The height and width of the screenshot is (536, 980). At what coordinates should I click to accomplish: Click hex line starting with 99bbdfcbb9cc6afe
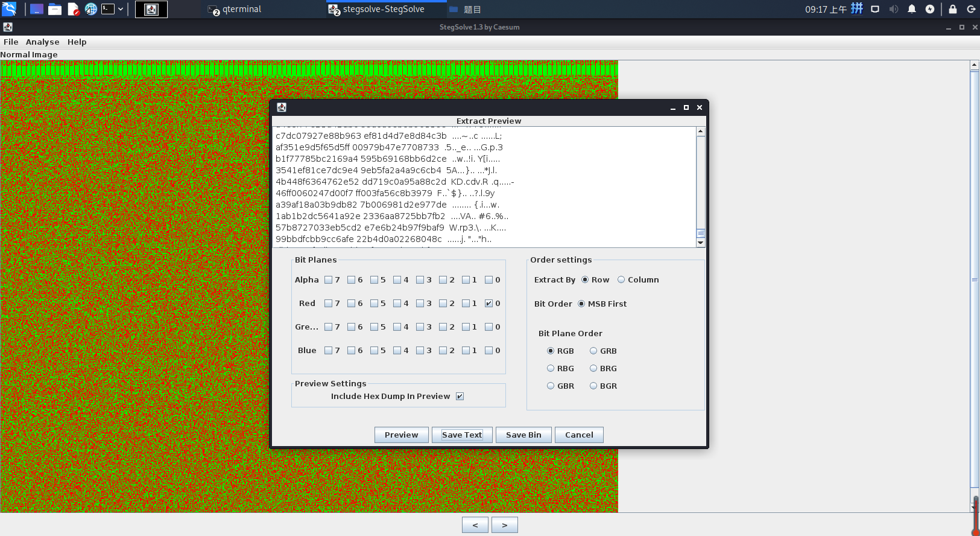[384, 239]
